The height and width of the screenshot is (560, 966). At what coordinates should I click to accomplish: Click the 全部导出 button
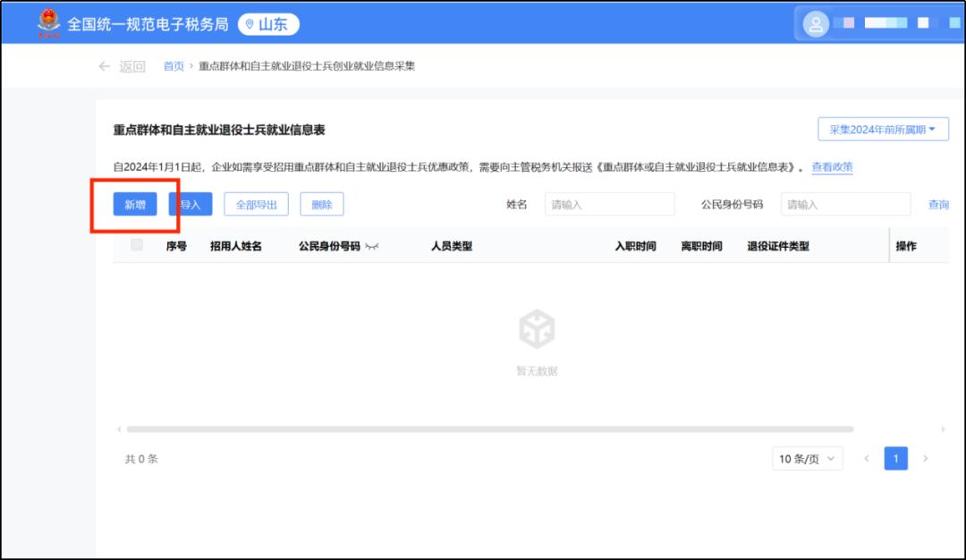256,205
